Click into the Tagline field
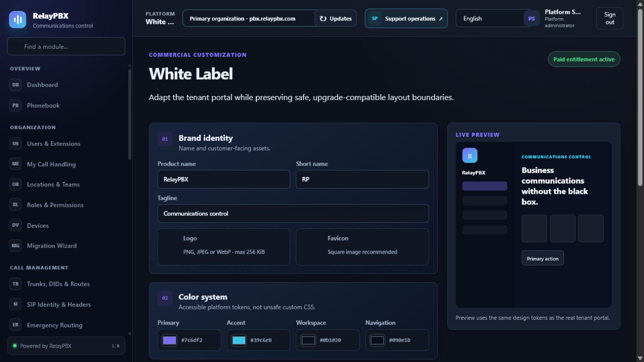Image resolution: width=644 pixels, height=362 pixels. click(x=293, y=214)
